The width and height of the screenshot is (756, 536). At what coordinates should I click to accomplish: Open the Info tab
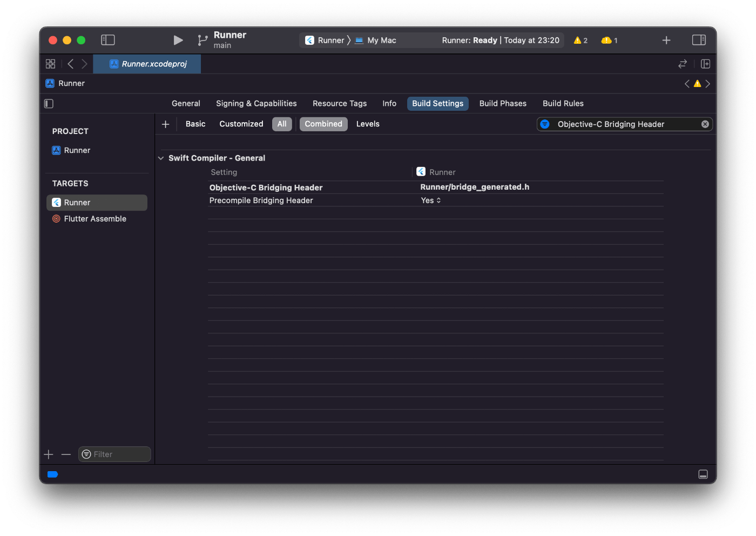(x=389, y=103)
